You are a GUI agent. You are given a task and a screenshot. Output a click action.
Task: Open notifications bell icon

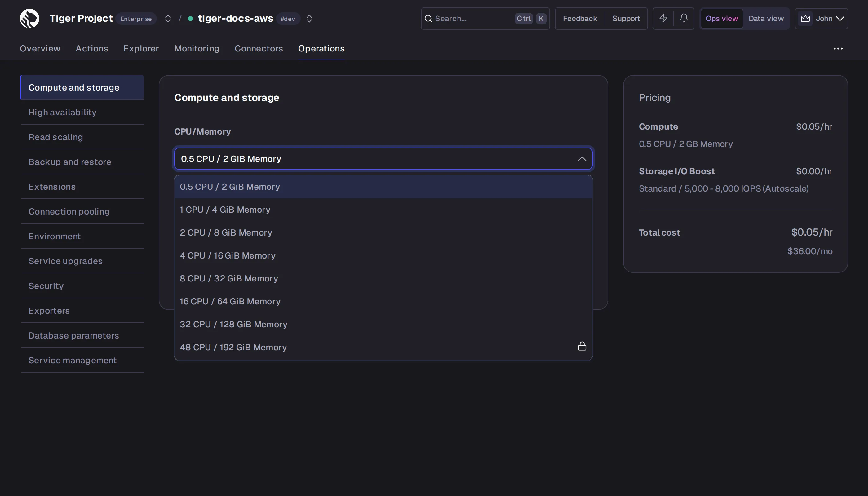pyautogui.click(x=683, y=18)
